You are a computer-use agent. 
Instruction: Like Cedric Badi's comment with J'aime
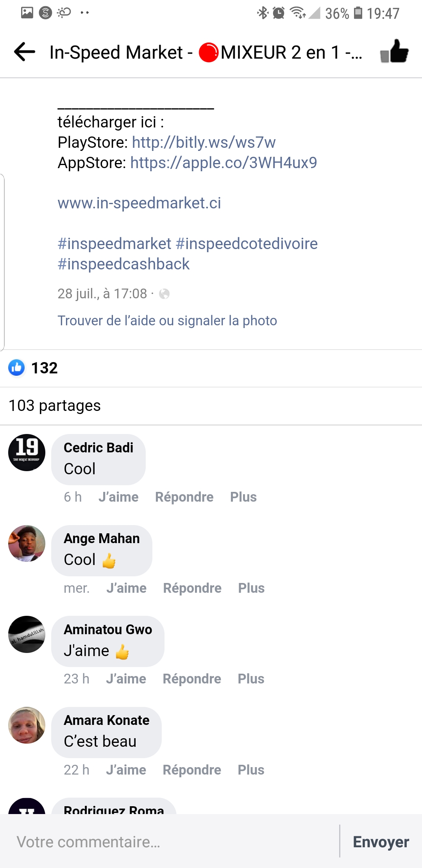[x=118, y=497]
